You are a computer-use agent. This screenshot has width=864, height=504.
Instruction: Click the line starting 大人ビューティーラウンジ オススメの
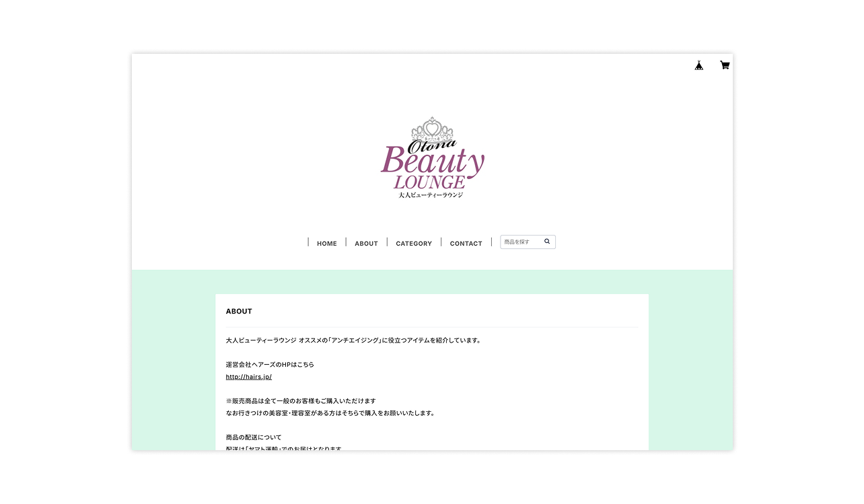pyautogui.click(x=354, y=340)
